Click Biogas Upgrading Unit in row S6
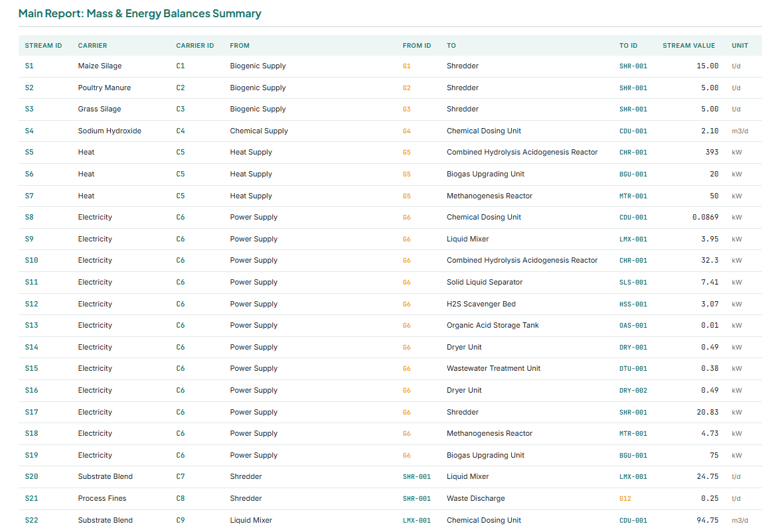 pyautogui.click(x=485, y=174)
